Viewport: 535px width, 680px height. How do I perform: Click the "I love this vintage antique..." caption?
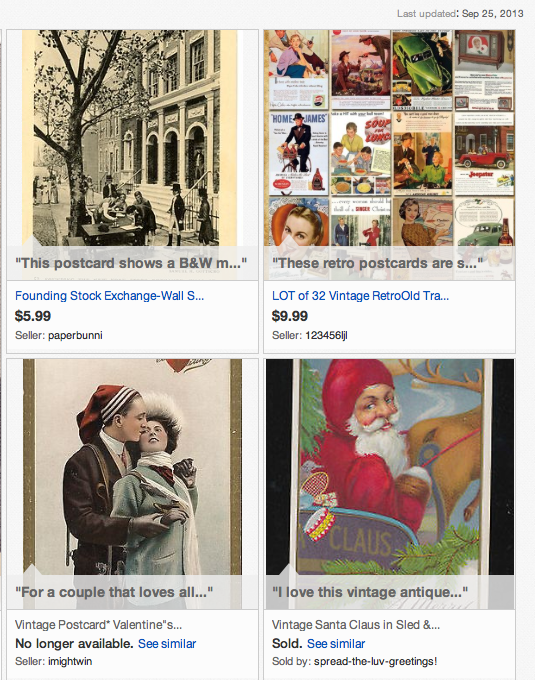point(370,592)
